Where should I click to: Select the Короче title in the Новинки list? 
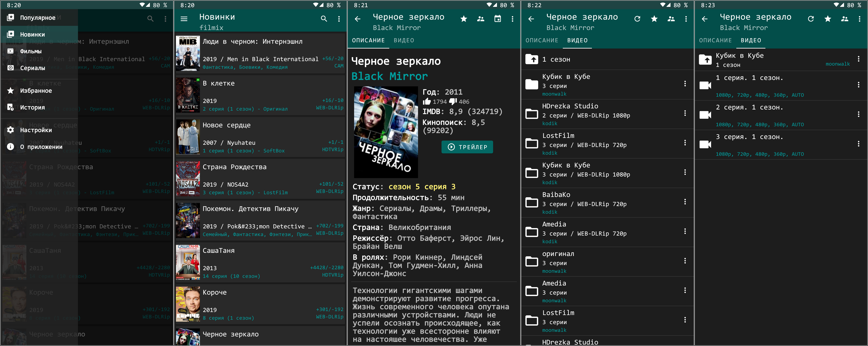[215, 293]
